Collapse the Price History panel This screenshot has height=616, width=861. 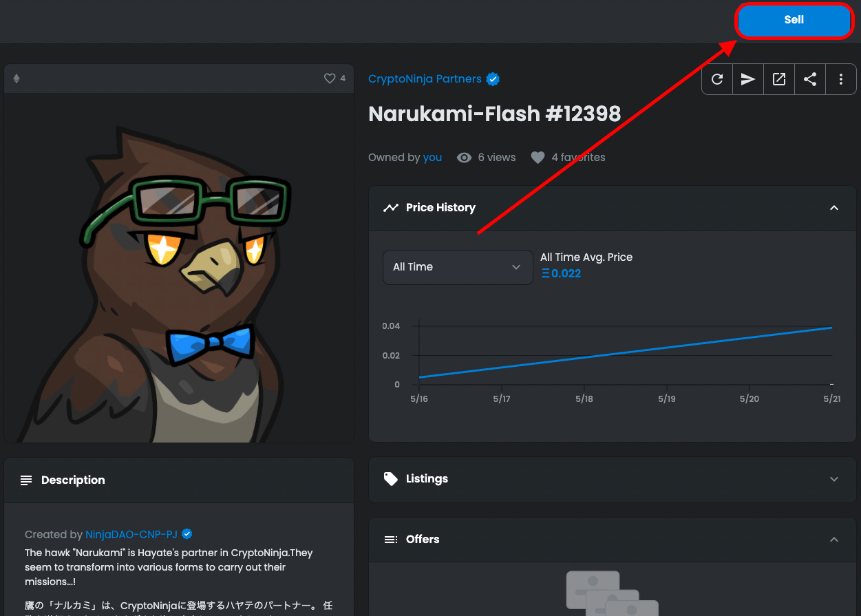834,208
